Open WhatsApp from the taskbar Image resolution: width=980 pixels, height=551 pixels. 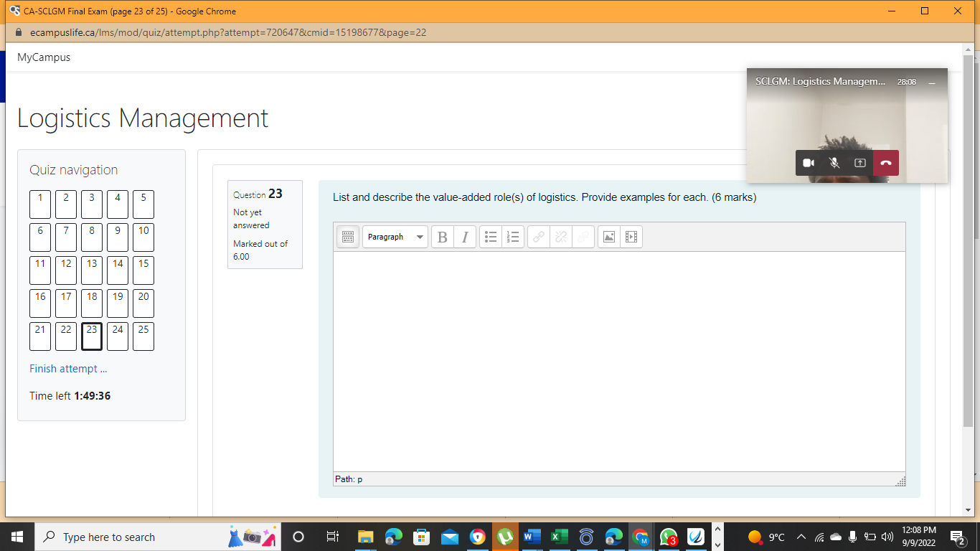pos(669,537)
